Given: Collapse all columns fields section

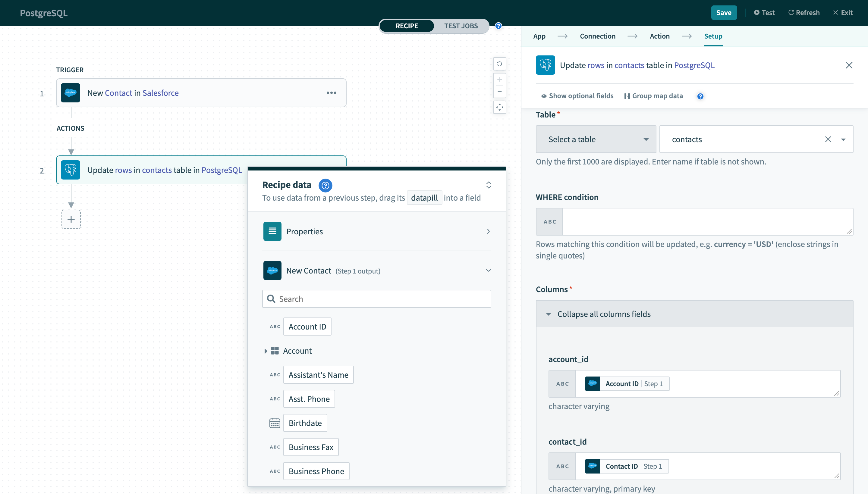Looking at the screenshot, I should [604, 313].
